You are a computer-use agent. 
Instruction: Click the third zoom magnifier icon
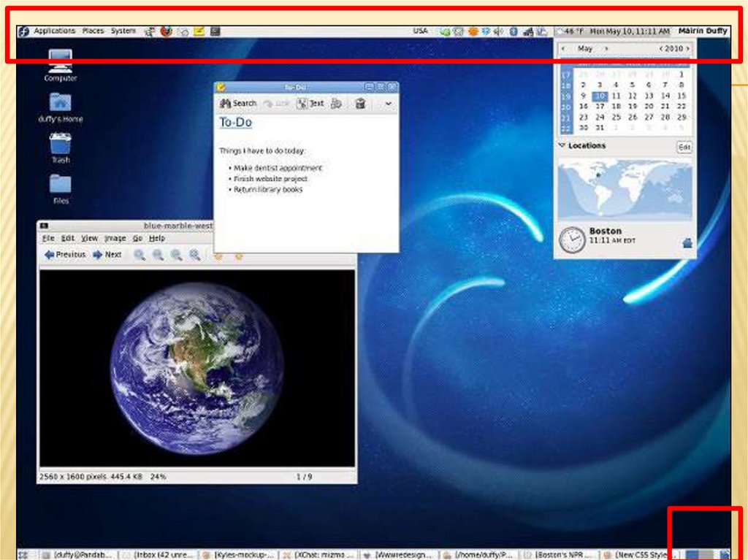[x=176, y=256]
